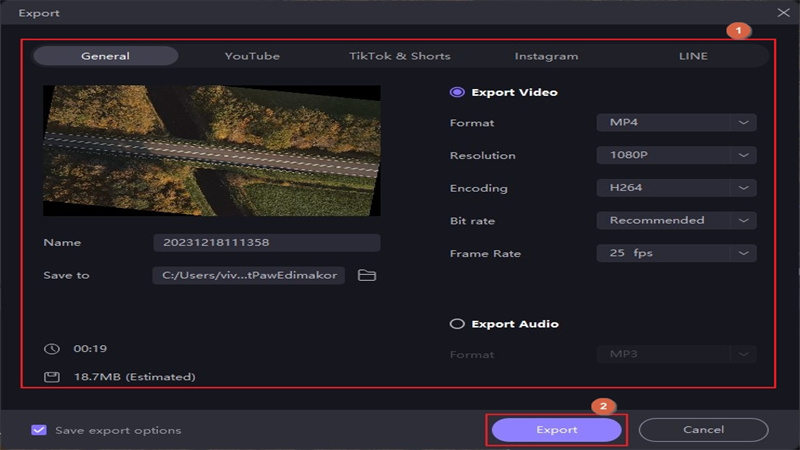800x450 pixels.
Task: Switch to the YouTube tab
Action: (x=252, y=56)
